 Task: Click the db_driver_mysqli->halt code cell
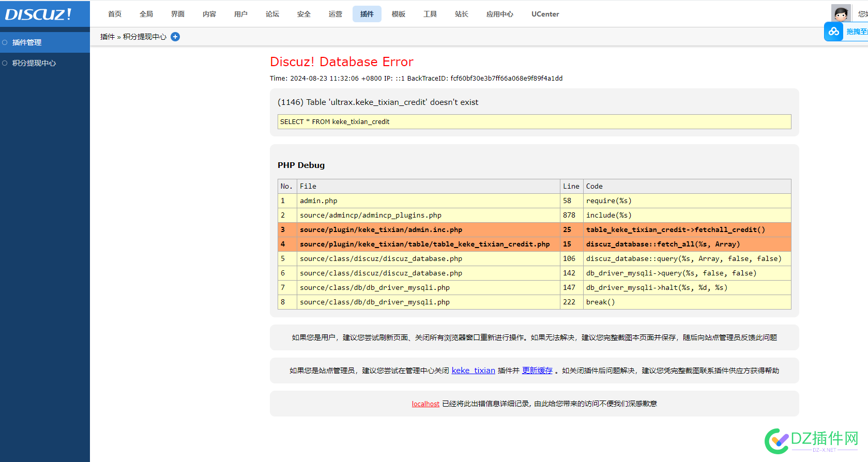click(x=687, y=287)
